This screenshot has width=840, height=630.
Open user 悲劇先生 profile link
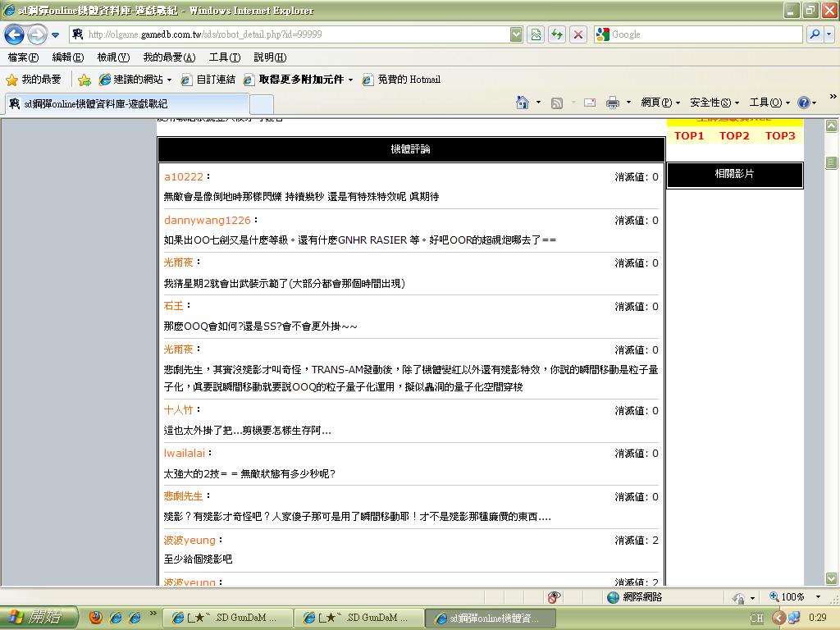(x=183, y=496)
